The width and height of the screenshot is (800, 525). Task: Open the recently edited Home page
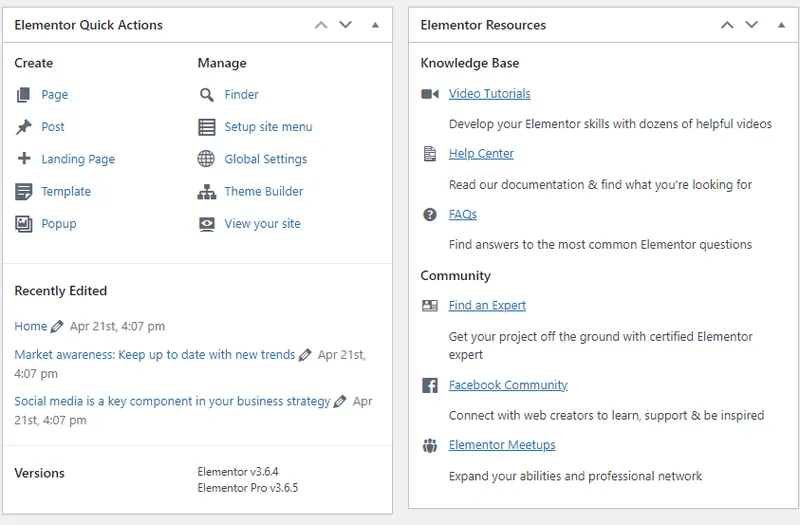click(x=31, y=326)
